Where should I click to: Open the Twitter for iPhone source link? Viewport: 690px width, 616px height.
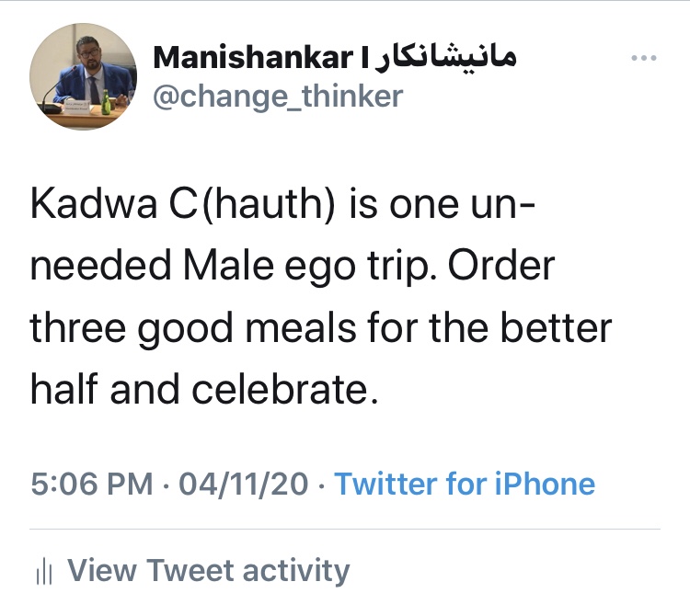(x=464, y=484)
